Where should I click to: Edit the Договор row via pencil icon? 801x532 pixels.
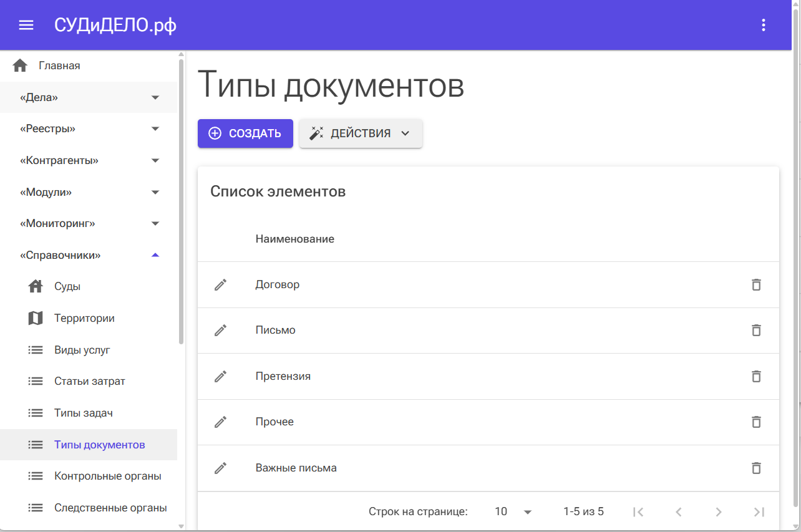(x=220, y=285)
